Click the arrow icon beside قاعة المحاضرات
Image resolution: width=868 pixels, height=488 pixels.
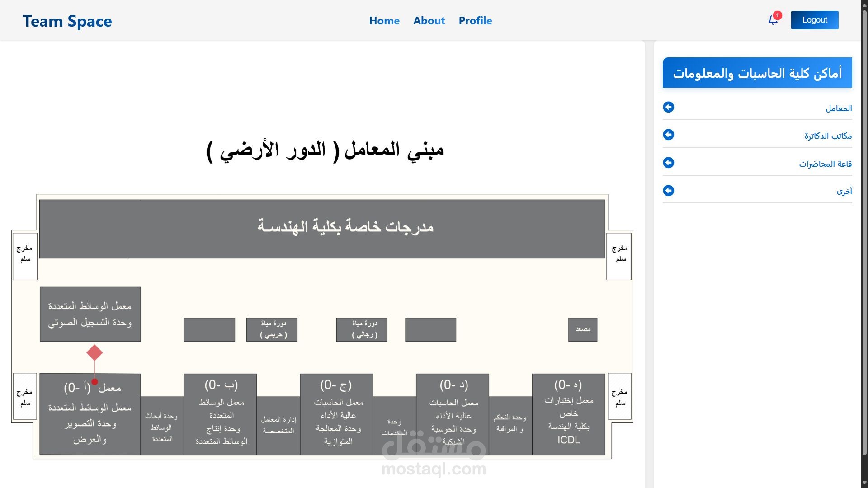tap(668, 163)
